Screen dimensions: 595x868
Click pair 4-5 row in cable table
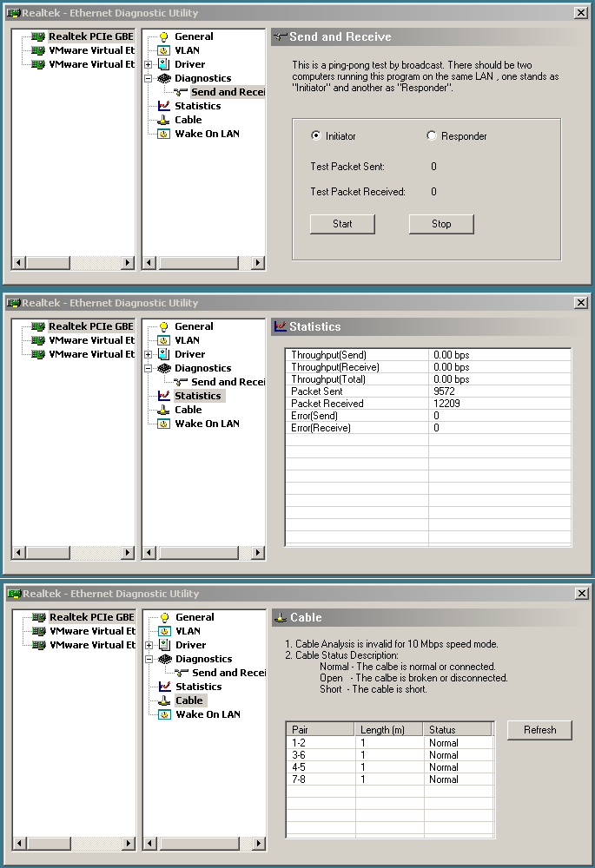(389, 767)
